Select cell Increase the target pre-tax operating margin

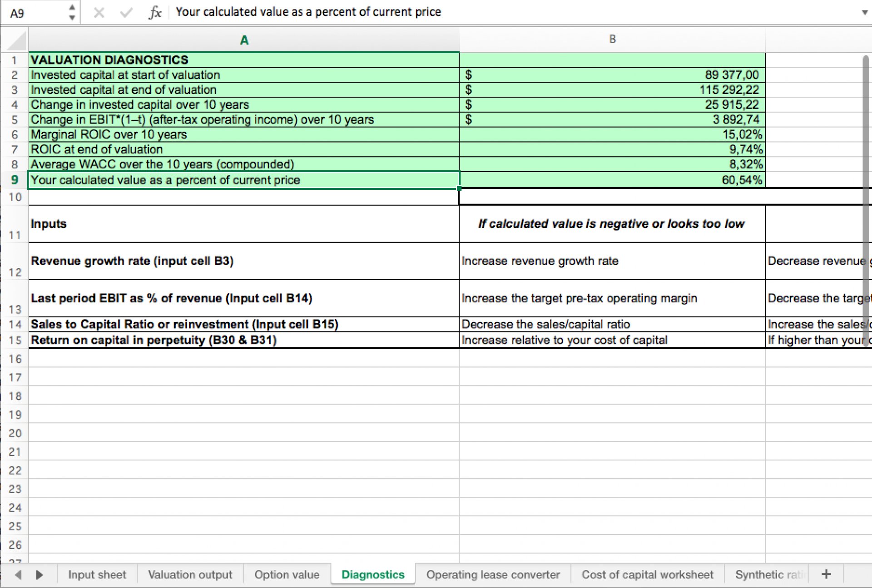coord(612,298)
